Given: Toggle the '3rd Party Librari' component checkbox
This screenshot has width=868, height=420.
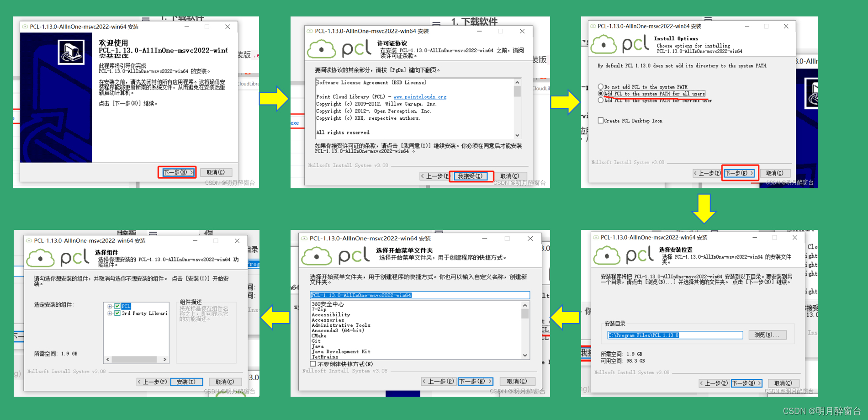Looking at the screenshot, I should (x=117, y=313).
